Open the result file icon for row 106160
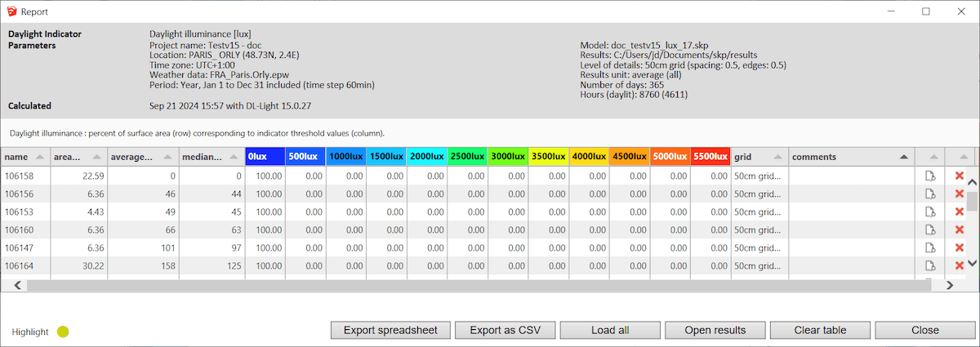 pyautogui.click(x=929, y=229)
